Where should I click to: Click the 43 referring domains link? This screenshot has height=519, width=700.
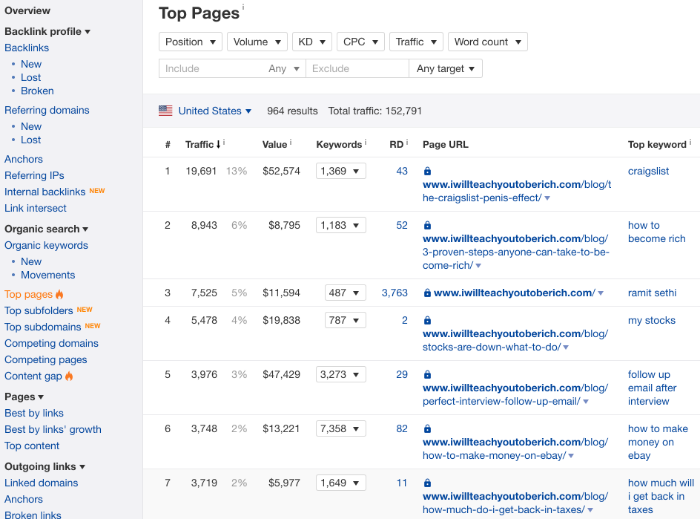tap(402, 171)
